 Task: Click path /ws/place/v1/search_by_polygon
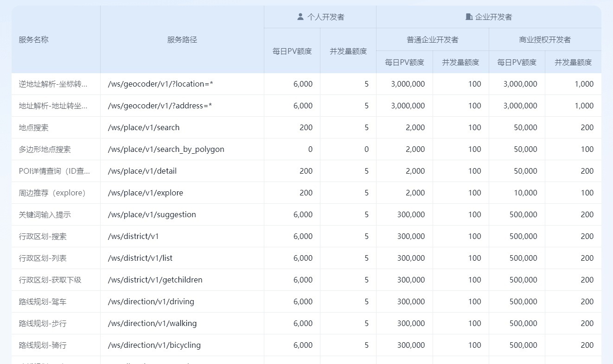166,149
